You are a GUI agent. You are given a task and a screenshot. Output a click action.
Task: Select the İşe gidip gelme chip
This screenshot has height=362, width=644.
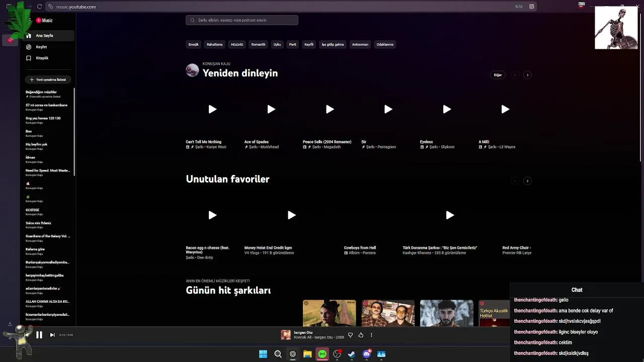(333, 44)
